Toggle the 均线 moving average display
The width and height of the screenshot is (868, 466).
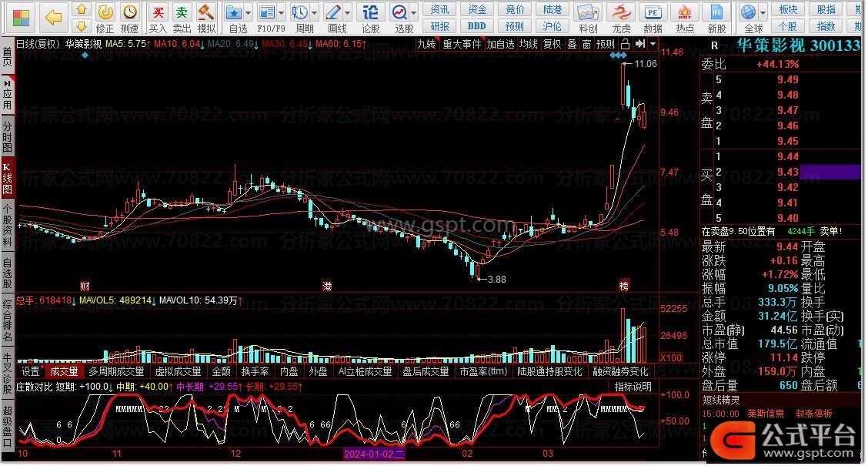click(x=529, y=45)
